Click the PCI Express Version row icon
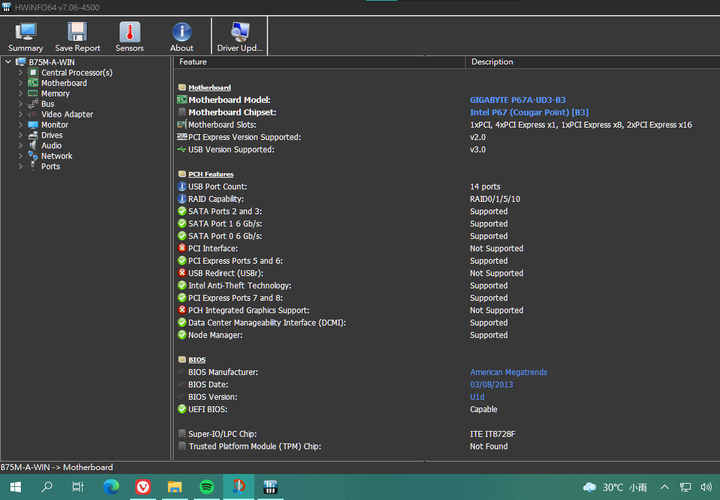Image resolution: width=720 pixels, height=500 pixels. coord(182,137)
